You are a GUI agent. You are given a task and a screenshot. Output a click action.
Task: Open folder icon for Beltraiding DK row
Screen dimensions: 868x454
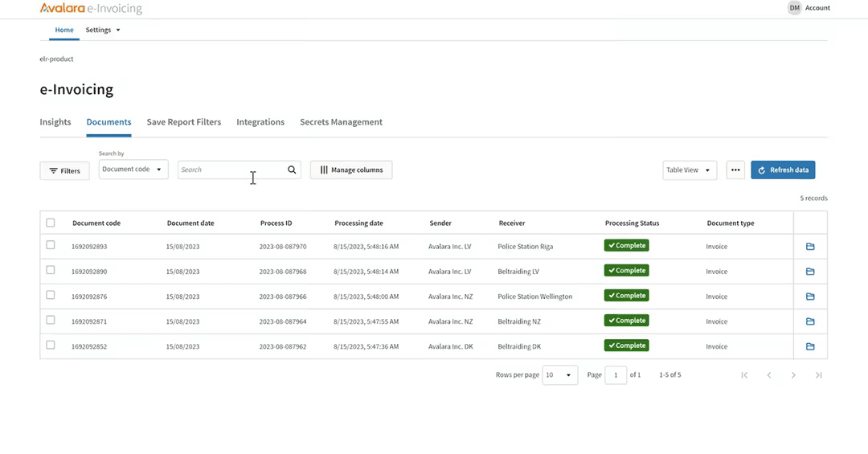click(810, 346)
